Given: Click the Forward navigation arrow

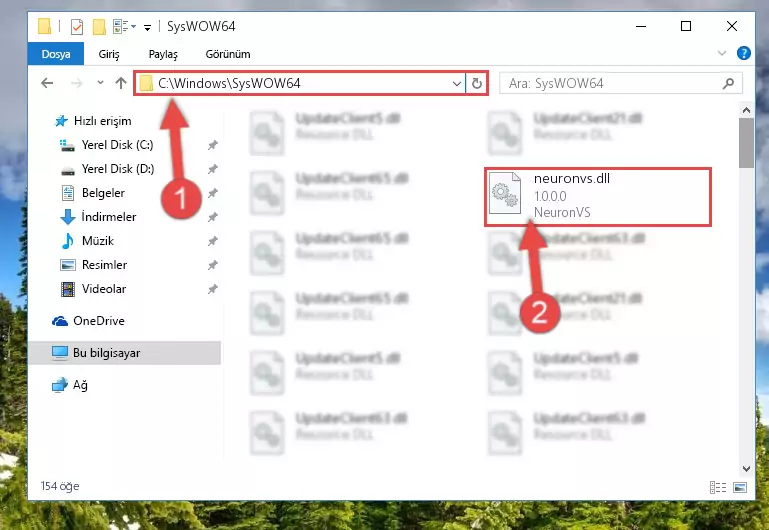Looking at the screenshot, I should 77,83.
